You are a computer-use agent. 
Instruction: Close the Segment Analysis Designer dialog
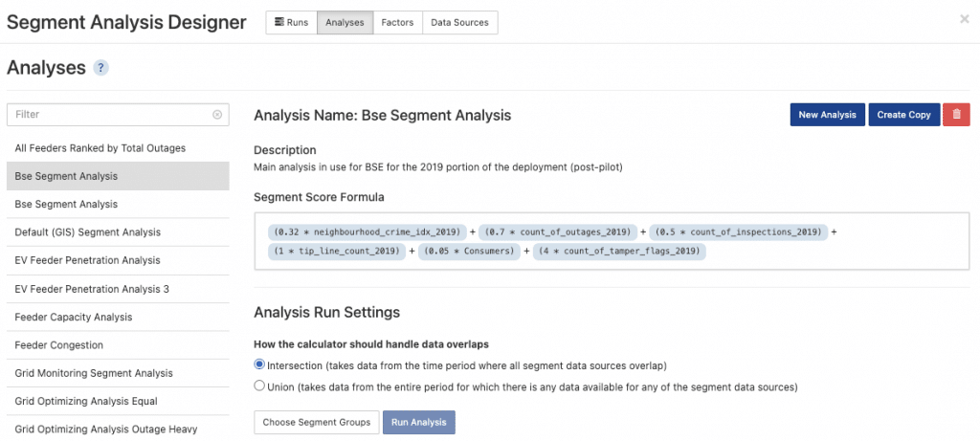(964, 19)
